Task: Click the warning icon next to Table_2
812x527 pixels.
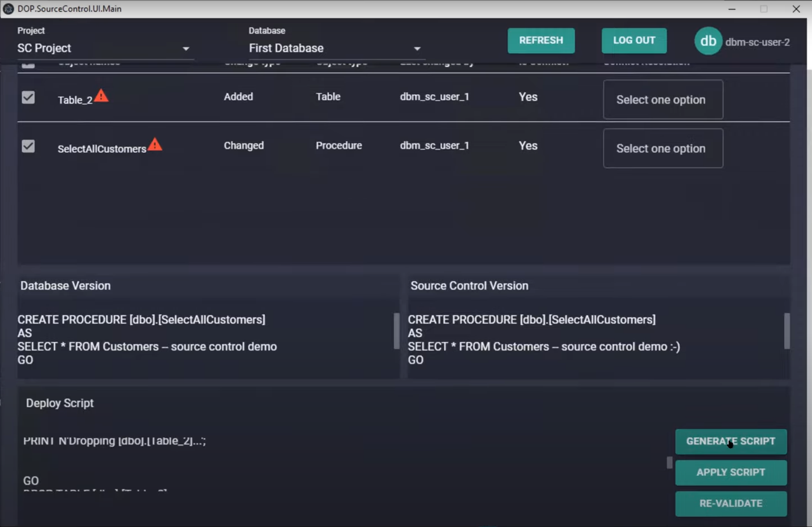Action: click(x=101, y=96)
